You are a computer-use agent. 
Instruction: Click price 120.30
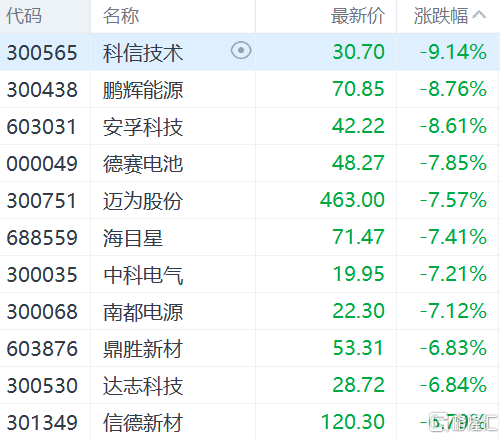tap(353, 422)
